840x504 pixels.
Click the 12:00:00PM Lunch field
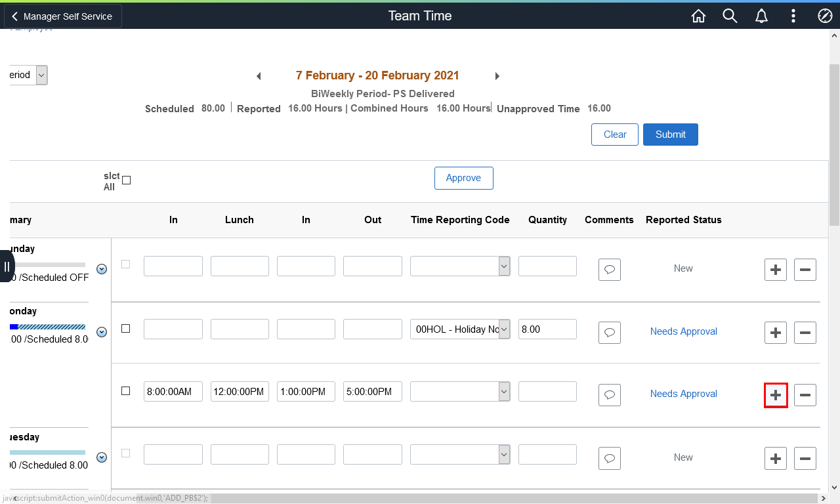(240, 392)
